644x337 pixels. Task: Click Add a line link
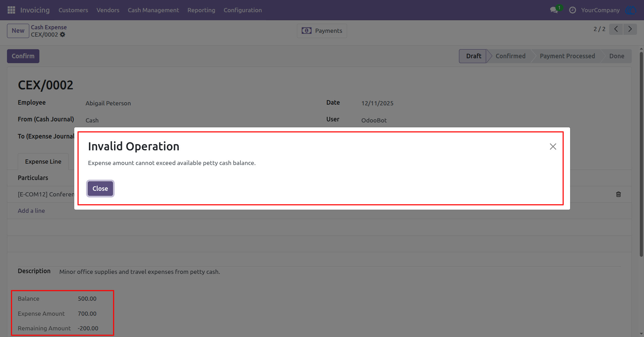coord(31,211)
